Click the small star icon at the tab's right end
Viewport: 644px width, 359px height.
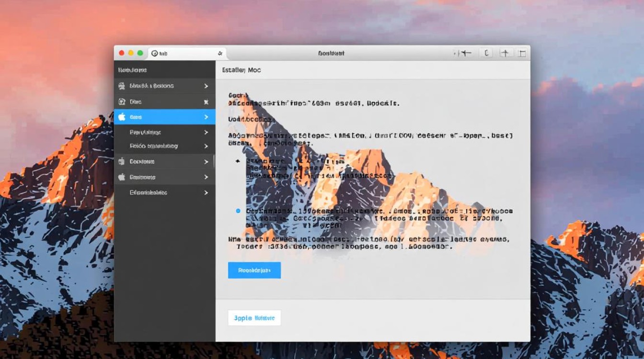(220, 54)
